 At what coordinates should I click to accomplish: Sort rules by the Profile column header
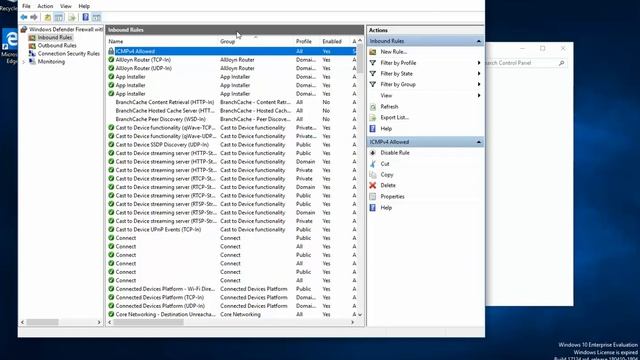[x=307, y=42]
